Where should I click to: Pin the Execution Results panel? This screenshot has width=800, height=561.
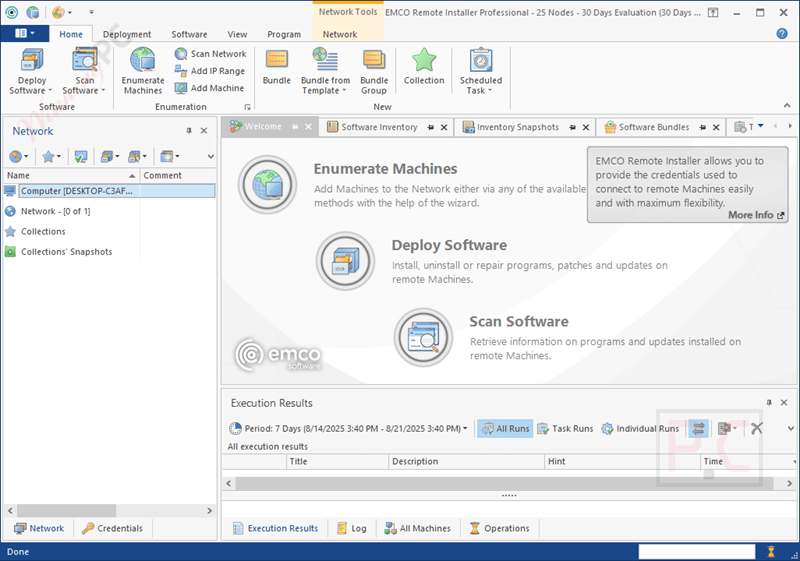pos(769,403)
